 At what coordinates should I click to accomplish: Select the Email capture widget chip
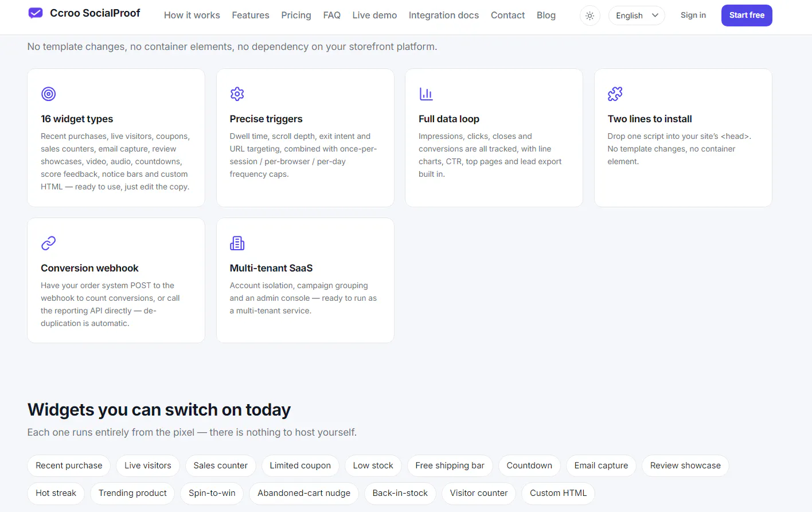pyautogui.click(x=601, y=466)
